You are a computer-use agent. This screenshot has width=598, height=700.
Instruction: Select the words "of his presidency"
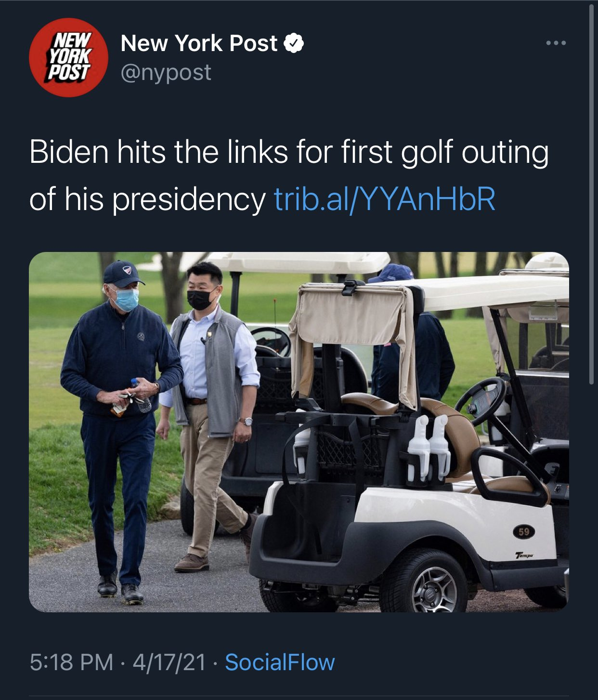[147, 199]
